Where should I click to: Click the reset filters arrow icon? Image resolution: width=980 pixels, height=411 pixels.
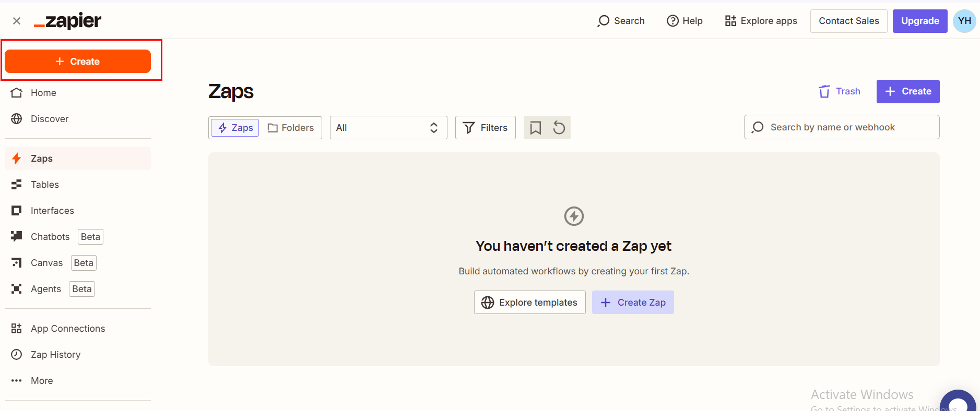[x=559, y=128]
